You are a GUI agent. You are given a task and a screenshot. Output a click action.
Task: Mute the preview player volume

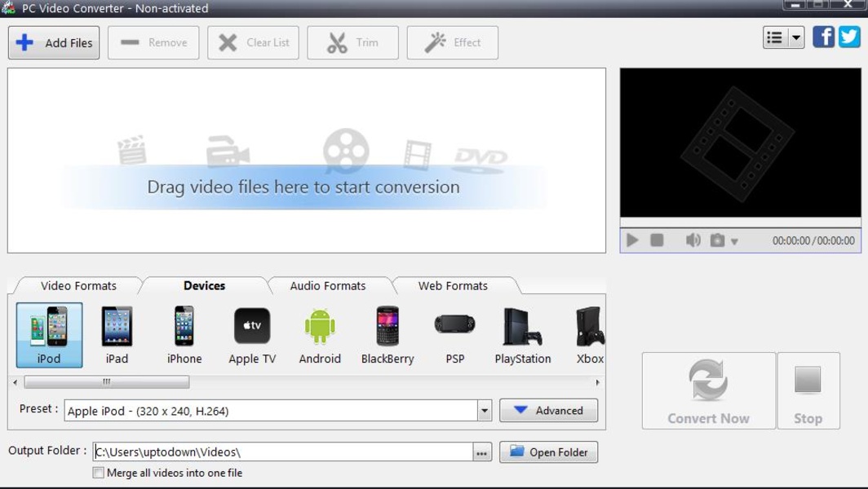point(693,240)
